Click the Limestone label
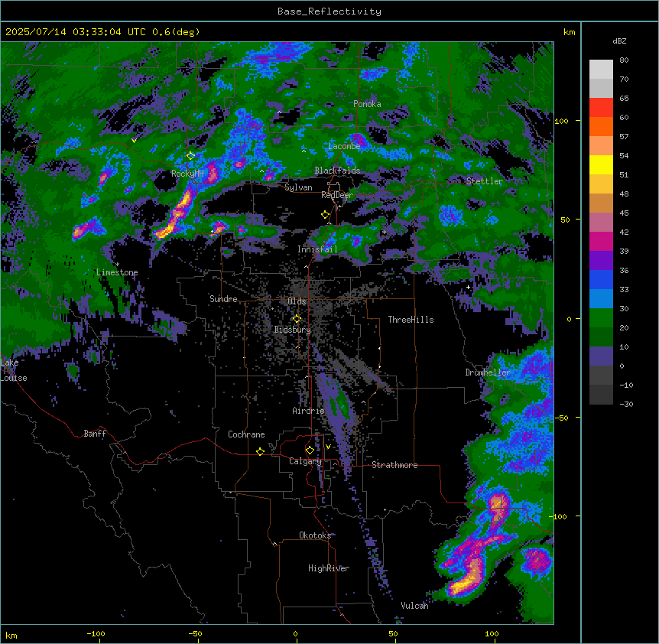The width and height of the screenshot is (659, 644). pos(117,272)
